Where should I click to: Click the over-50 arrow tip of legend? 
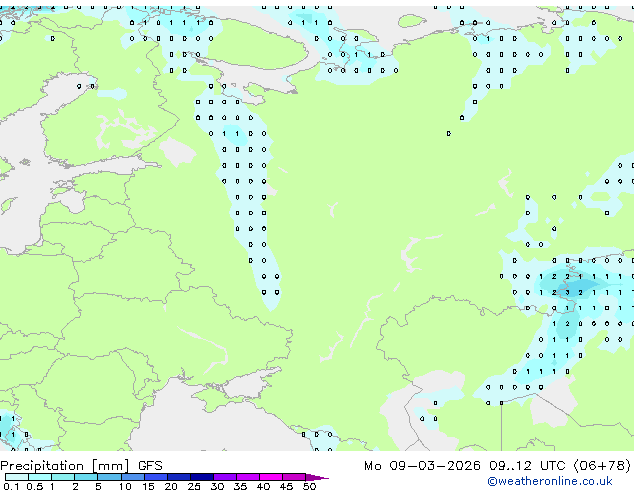coord(317,477)
